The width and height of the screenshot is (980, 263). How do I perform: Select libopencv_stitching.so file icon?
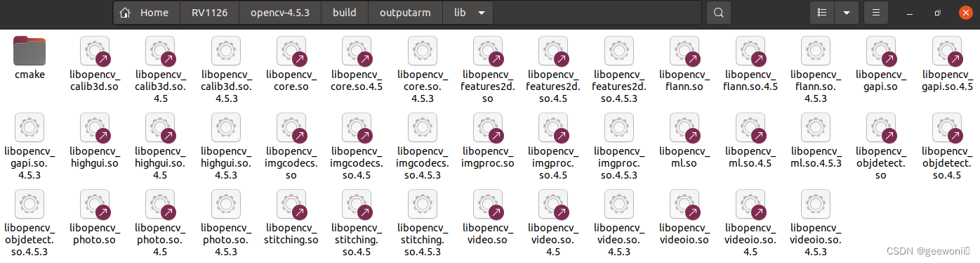(291, 204)
